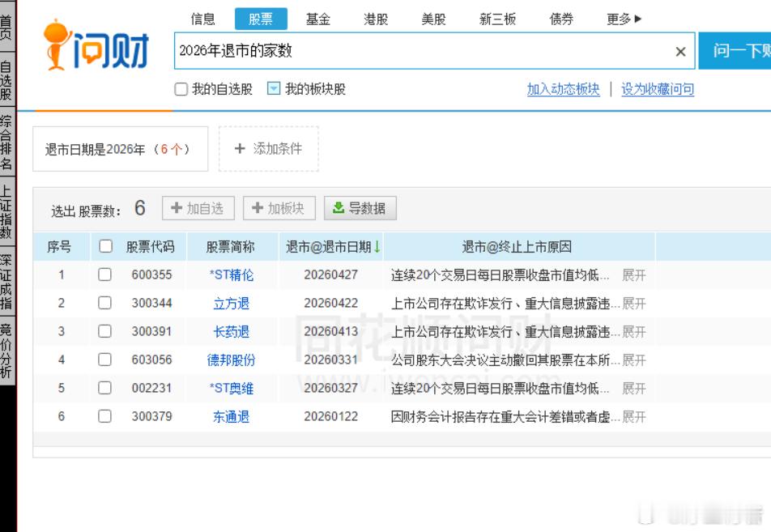
Task: Open the 加入动态板块 link
Action: coord(564,89)
